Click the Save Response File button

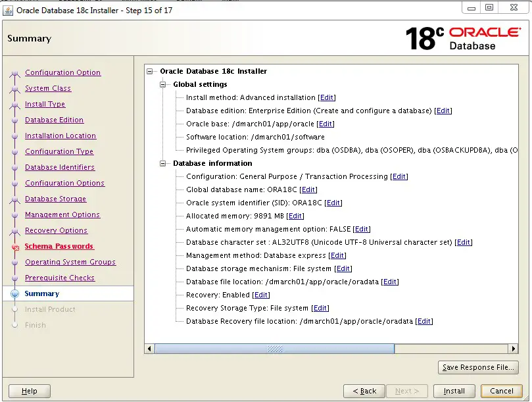478,367
